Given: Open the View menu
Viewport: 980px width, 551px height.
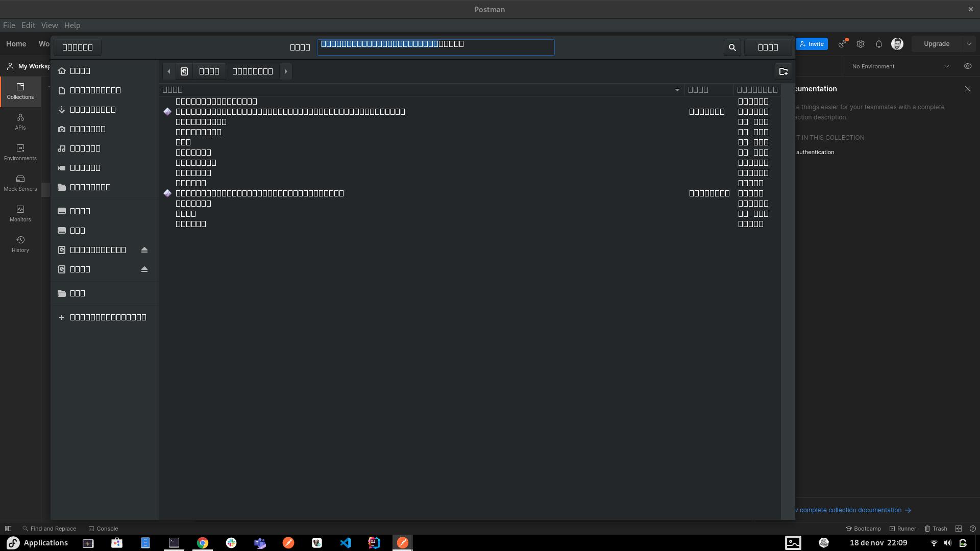Looking at the screenshot, I should 50,25.
